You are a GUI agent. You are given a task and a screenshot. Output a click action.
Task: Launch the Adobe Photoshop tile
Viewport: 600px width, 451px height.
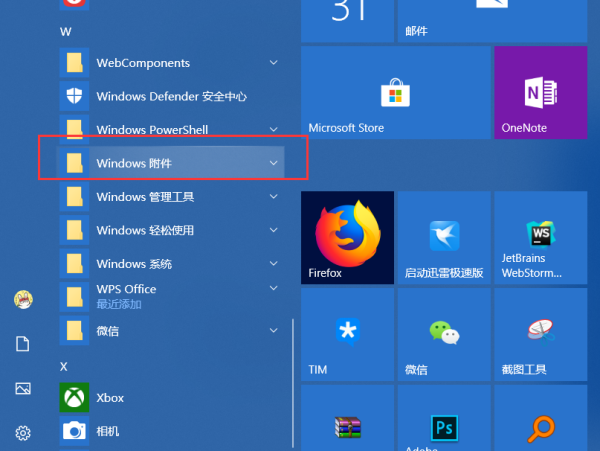(444, 418)
